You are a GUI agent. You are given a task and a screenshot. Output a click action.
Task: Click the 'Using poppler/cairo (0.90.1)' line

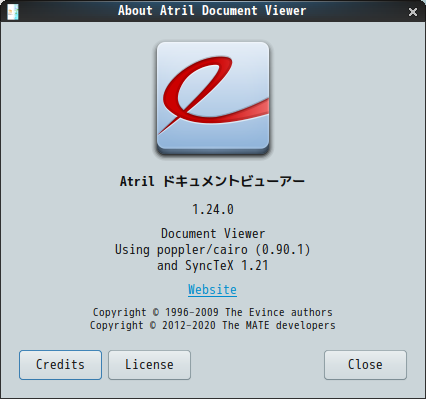pos(213,249)
